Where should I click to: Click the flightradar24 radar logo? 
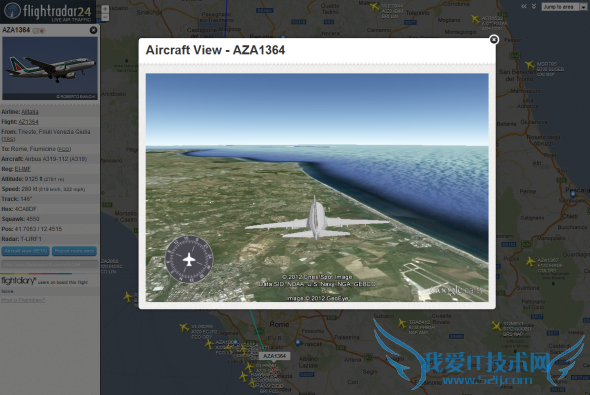click(x=13, y=11)
